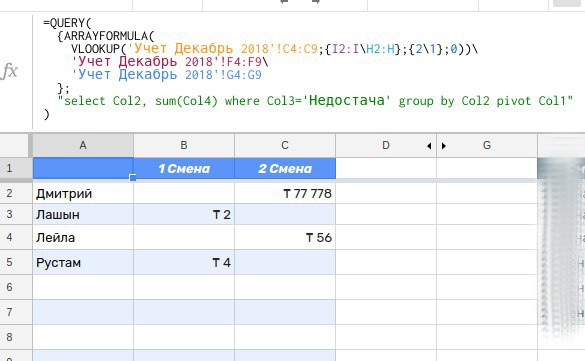585x361 pixels.
Task: Select column C header
Action: coord(285,145)
